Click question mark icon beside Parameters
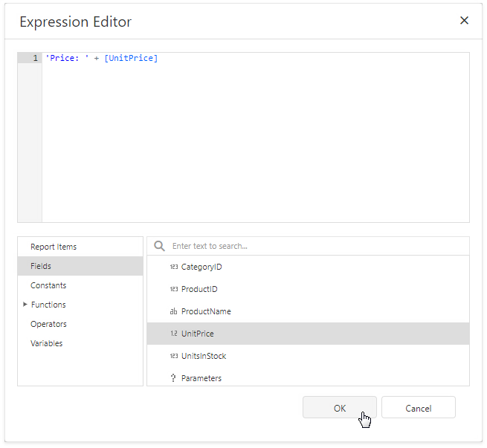This screenshot has height=448, width=487. (173, 378)
